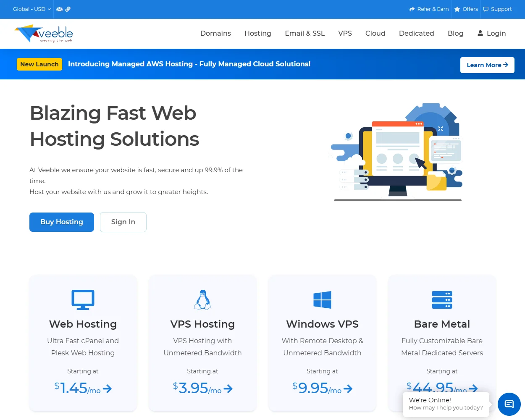Click the Veeble logo
The height and width of the screenshot is (420, 525).
[44, 33]
